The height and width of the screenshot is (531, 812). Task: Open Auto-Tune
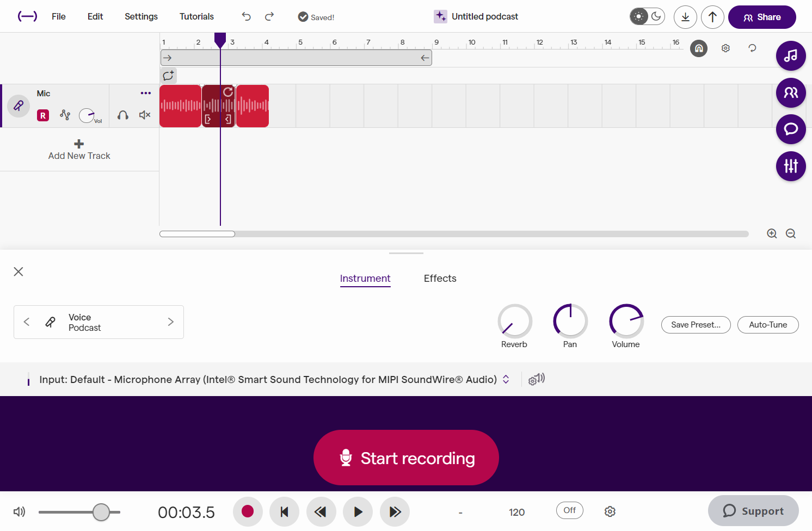click(768, 325)
